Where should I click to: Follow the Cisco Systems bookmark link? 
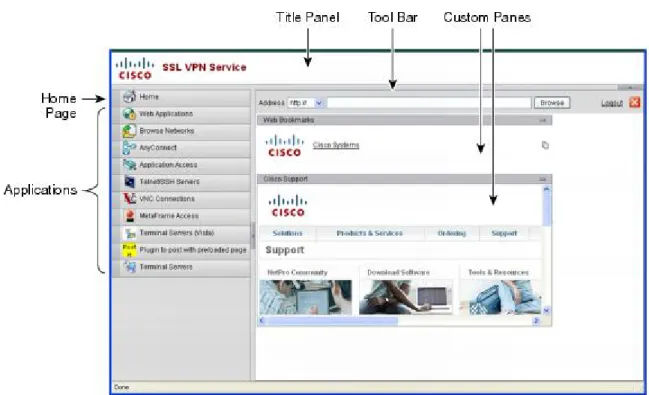pyautogui.click(x=336, y=145)
